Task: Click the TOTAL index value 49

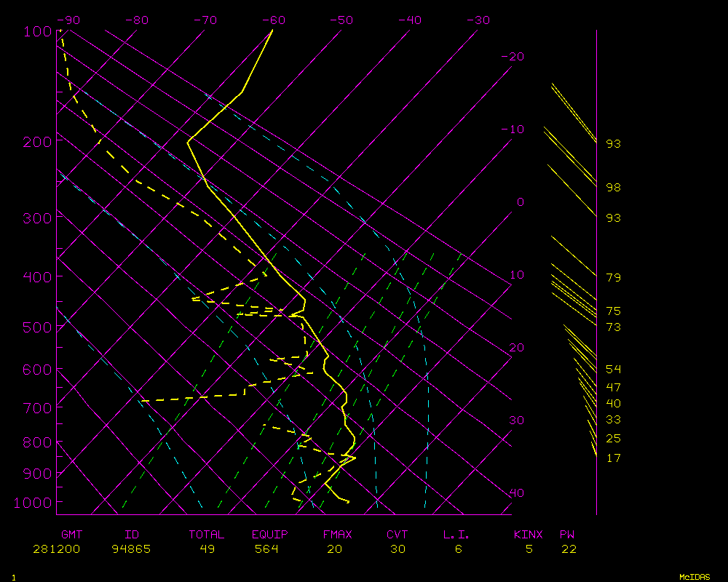Action: click(x=207, y=549)
